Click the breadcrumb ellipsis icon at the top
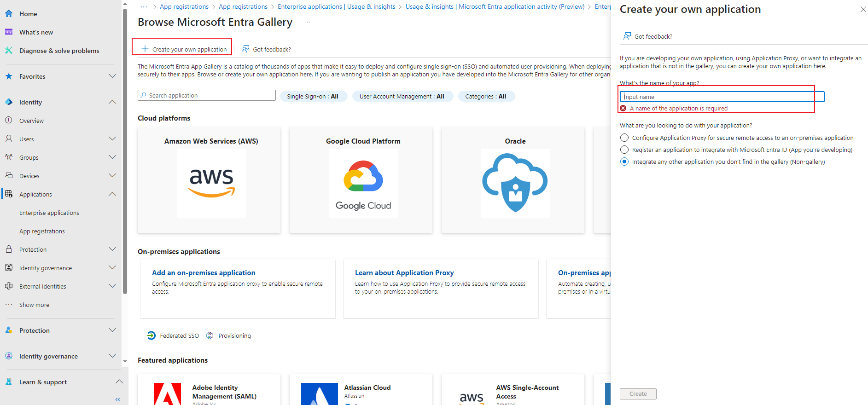This screenshot has width=868, height=405. click(x=144, y=6)
